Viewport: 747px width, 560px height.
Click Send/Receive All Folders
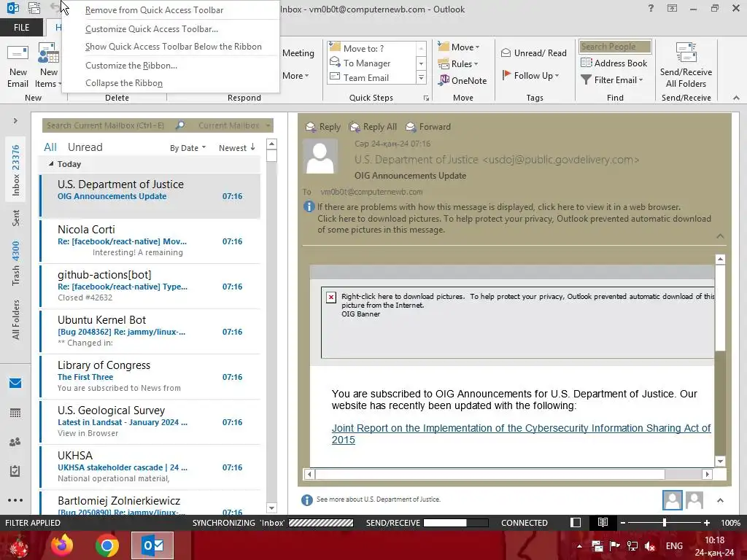tap(686, 66)
